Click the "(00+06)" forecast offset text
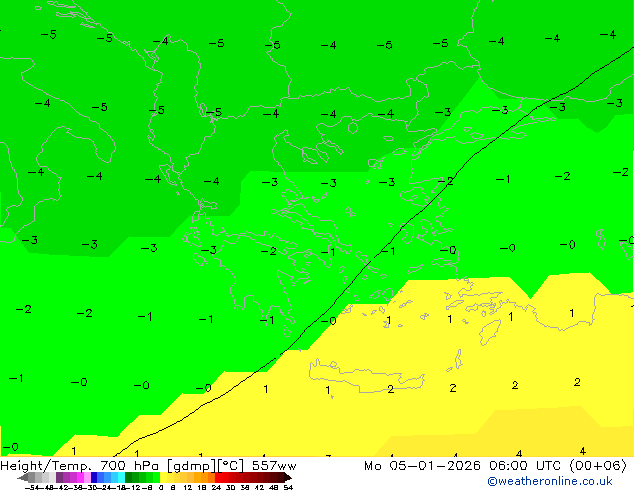This screenshot has height=490, width=634. (598, 466)
